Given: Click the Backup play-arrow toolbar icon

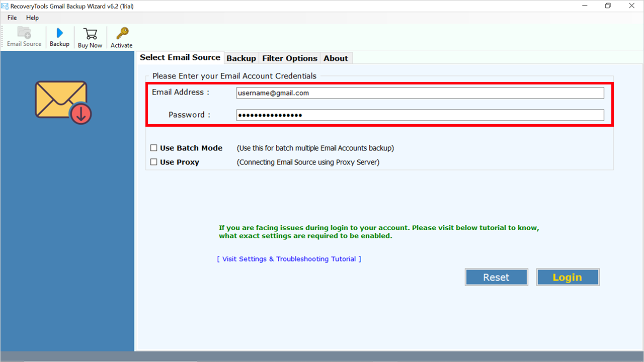Looking at the screenshot, I should pos(59,35).
